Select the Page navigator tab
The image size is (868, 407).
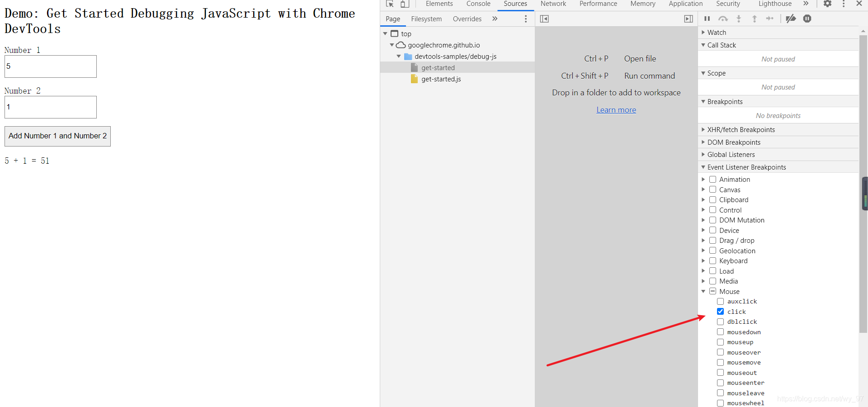(393, 19)
